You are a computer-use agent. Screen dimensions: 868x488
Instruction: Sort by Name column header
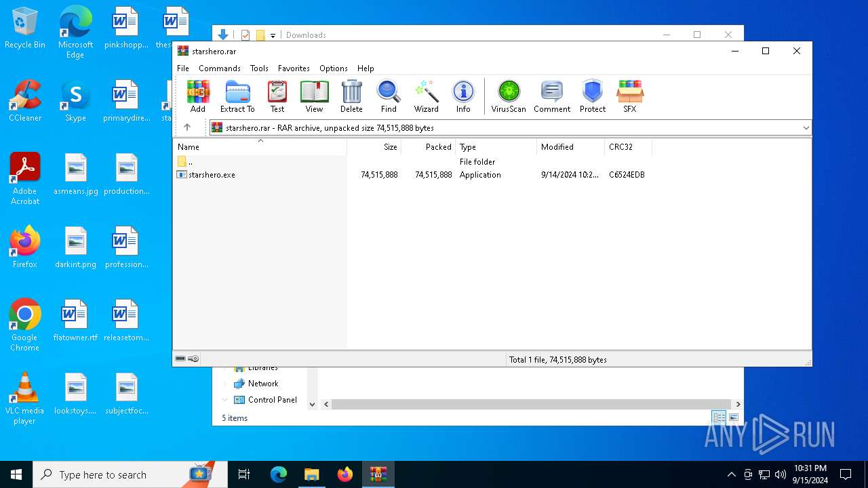(x=260, y=146)
